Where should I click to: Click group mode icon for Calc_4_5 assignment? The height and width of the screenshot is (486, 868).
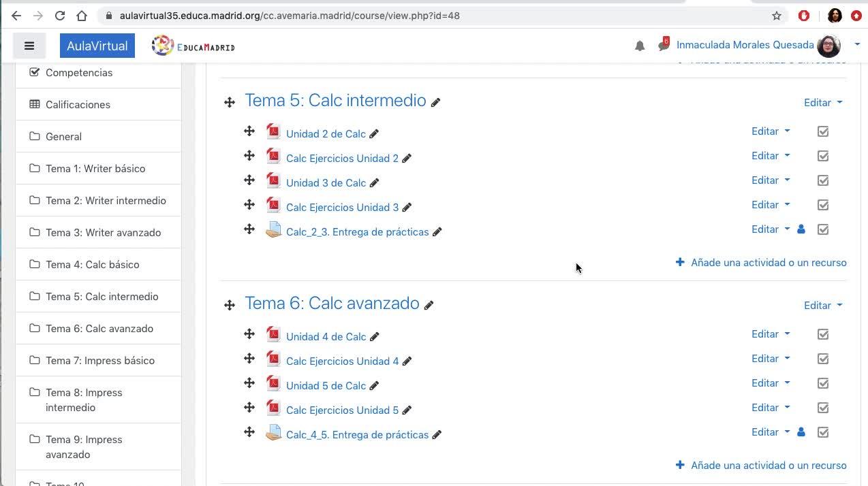pos(801,432)
